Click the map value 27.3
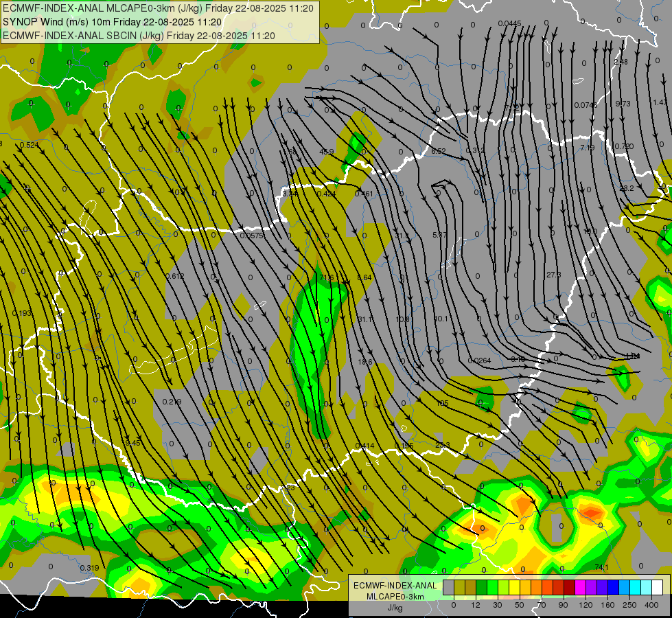672x618 pixels. tap(553, 275)
